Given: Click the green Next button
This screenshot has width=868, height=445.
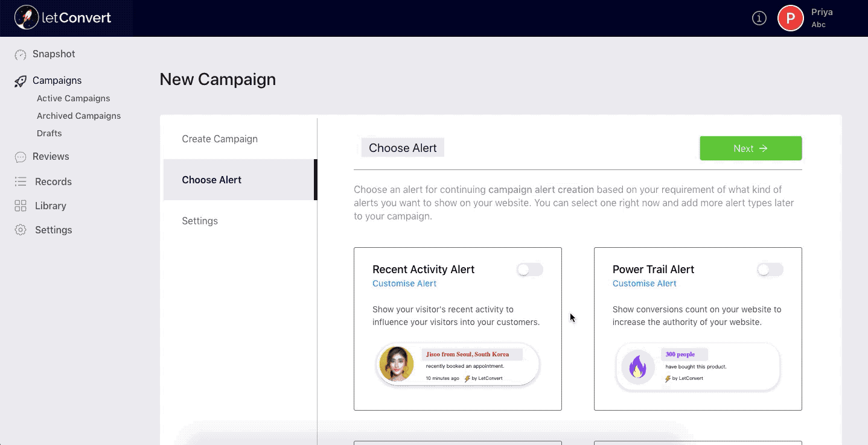Looking at the screenshot, I should coord(751,148).
